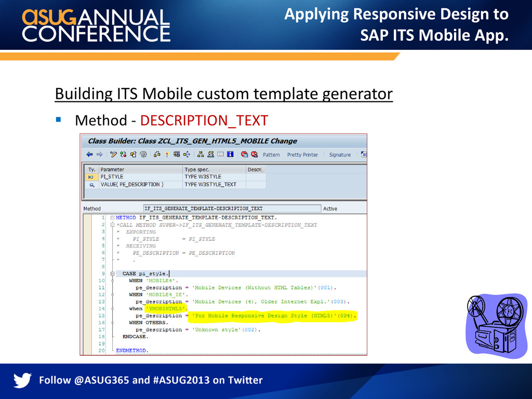The image size is (532, 399).
Task: Click the blue Back arrow in toolbar
Action: (x=89, y=154)
